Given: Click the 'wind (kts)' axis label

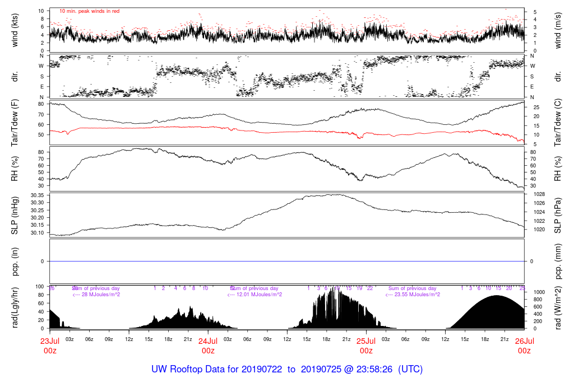Looking at the screenshot, I should coord(15,30).
